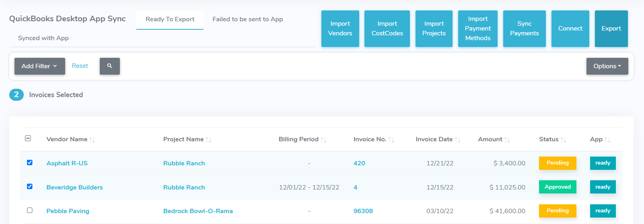Image resolution: width=644 pixels, height=224 pixels.
Task: Click the magnifying glass search button
Action: 109,66
